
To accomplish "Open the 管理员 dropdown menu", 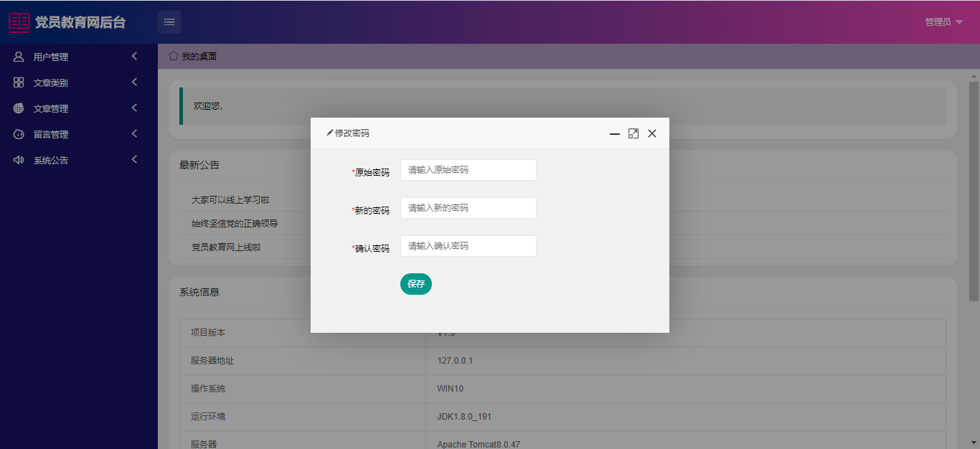I will coord(944,22).
